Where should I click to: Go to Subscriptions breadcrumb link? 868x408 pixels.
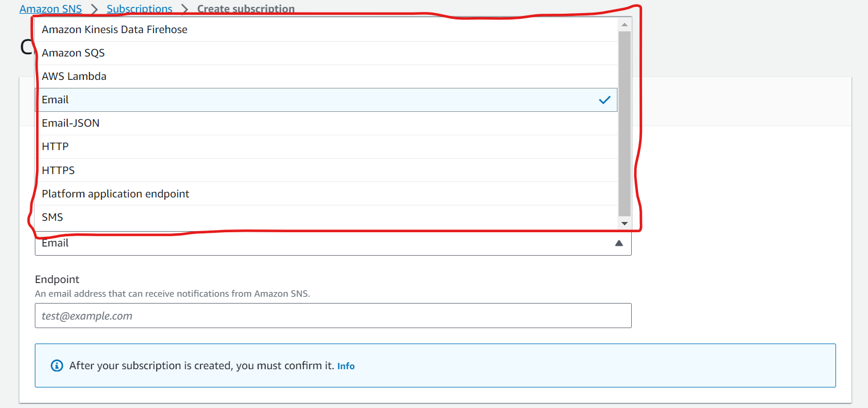(139, 9)
